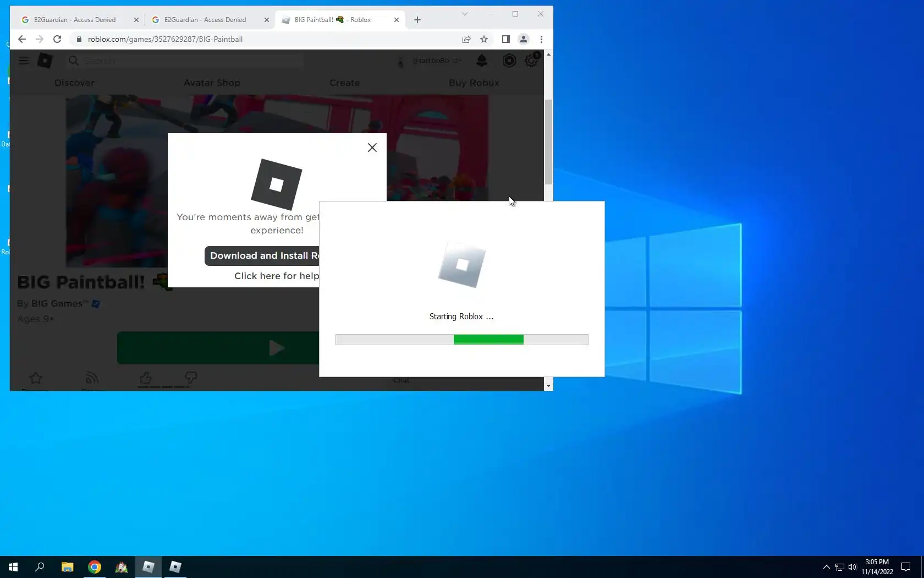Go to the Discover page
This screenshot has width=924, height=578.
point(74,83)
